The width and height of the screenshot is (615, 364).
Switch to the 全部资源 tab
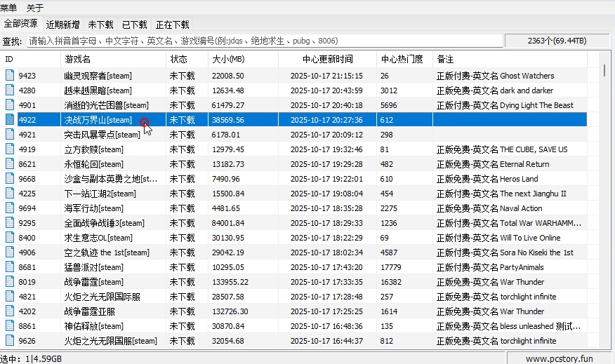click(x=21, y=24)
